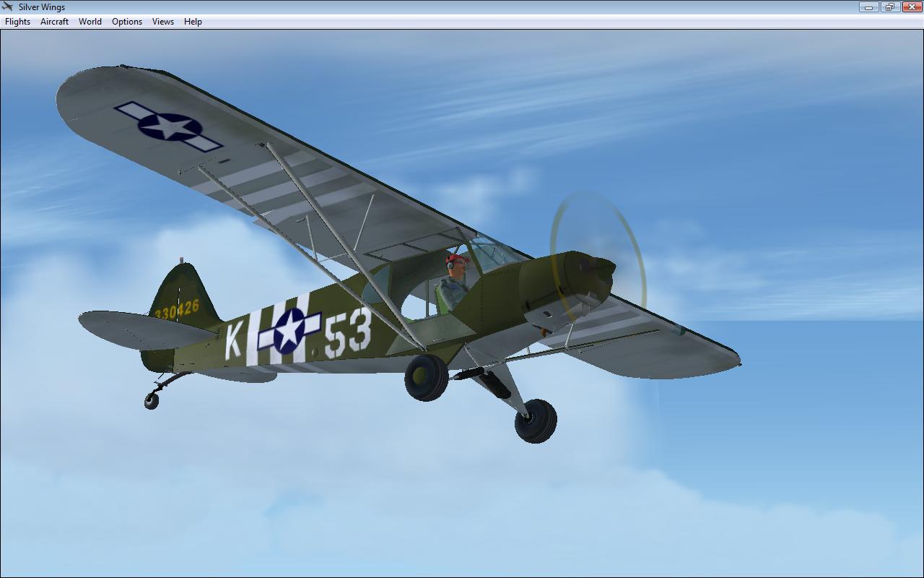Viewport: 924px width, 578px height.
Task: Open the Views menu
Action: pyautogui.click(x=163, y=22)
